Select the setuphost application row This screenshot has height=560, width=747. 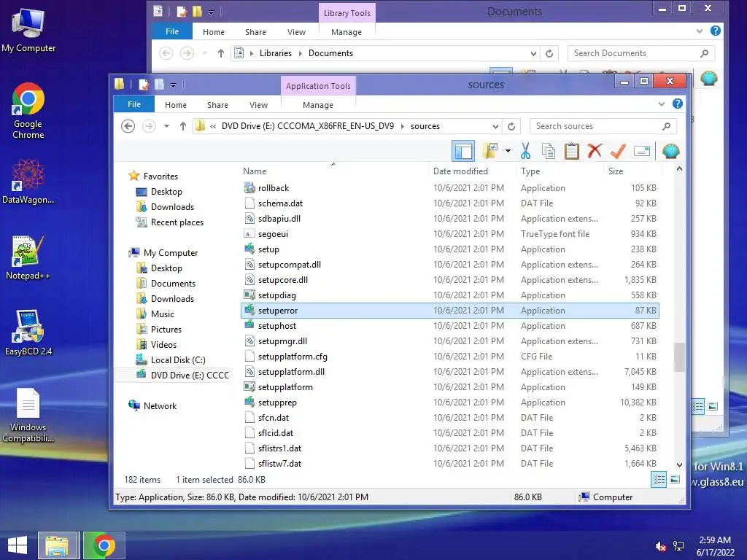click(x=449, y=326)
